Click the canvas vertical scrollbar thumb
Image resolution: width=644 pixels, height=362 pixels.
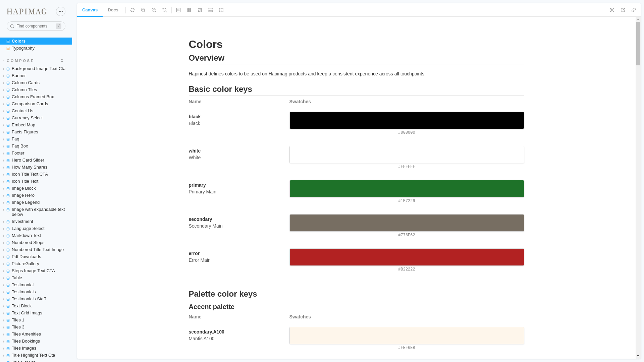coord(638,44)
